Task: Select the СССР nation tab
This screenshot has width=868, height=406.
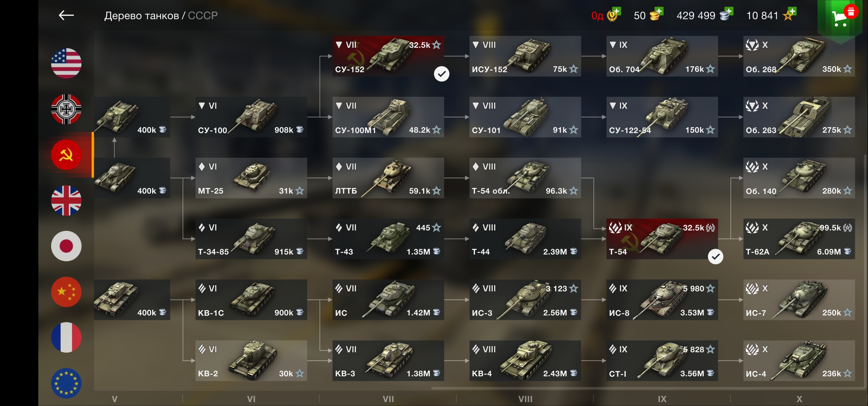Action: click(x=66, y=155)
